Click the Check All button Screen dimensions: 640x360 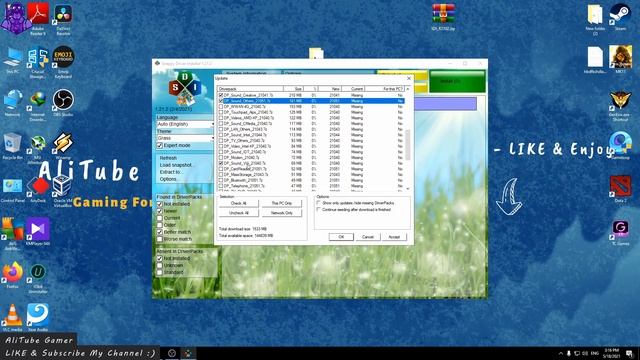[239, 203]
